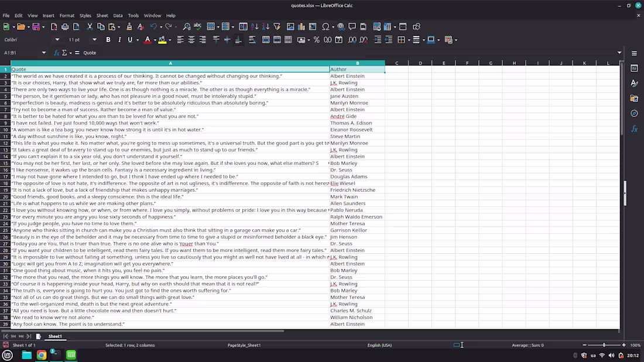Image resolution: width=644 pixels, height=362 pixels.
Task: Activate Clone Formatting paintbrush
Action: (x=129, y=27)
